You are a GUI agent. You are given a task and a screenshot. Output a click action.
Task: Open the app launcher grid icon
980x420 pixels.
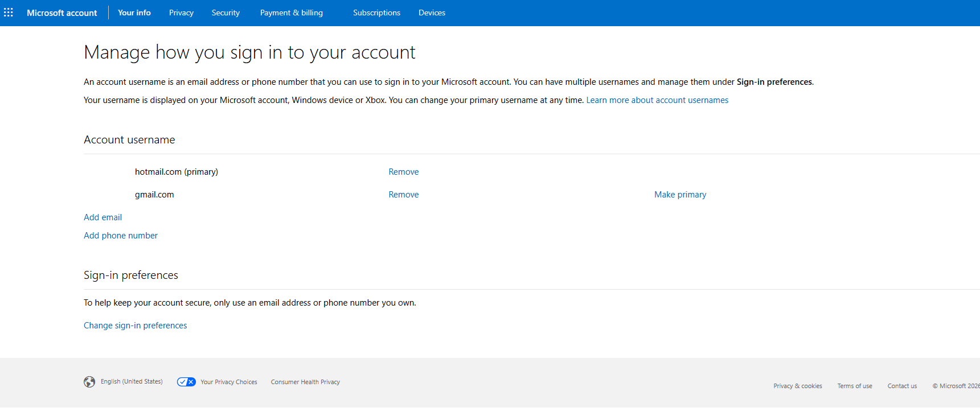click(9, 13)
